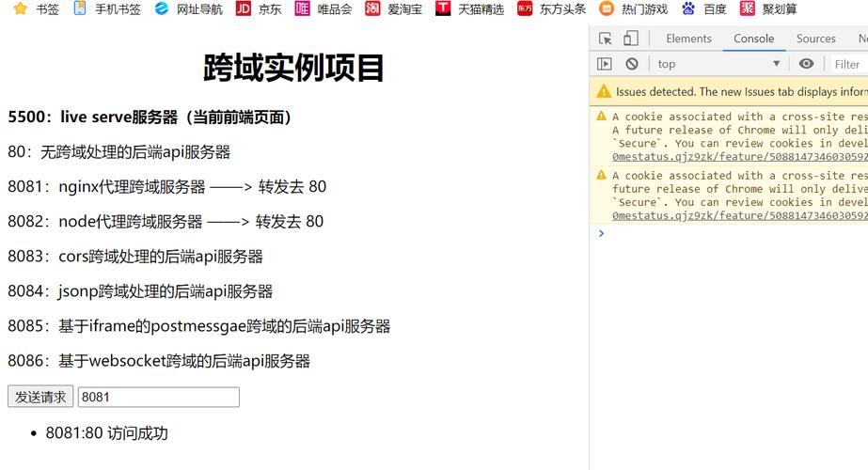
Task: Open the top execution context dropdown
Action: pyautogui.click(x=718, y=64)
